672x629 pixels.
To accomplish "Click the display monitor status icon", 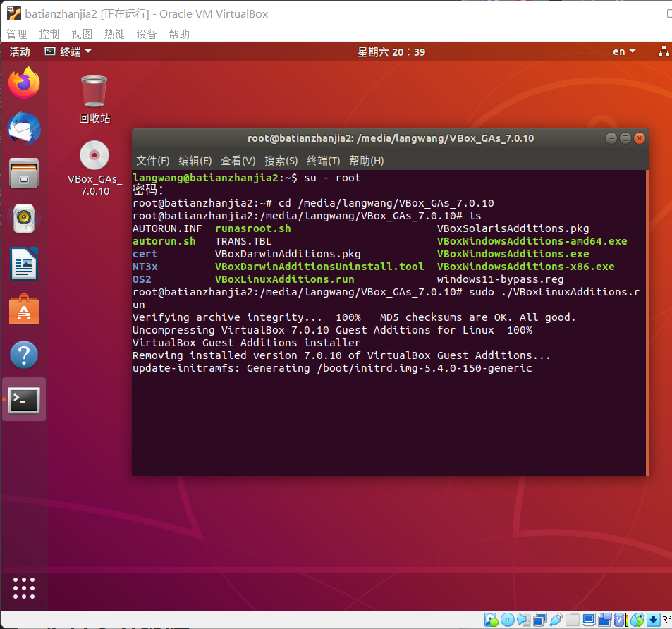I will pyautogui.click(x=588, y=620).
